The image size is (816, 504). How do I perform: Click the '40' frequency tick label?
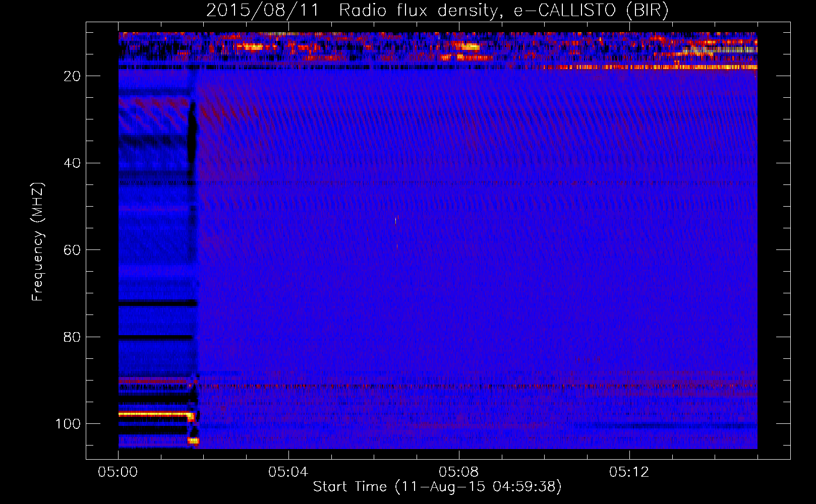coord(73,163)
